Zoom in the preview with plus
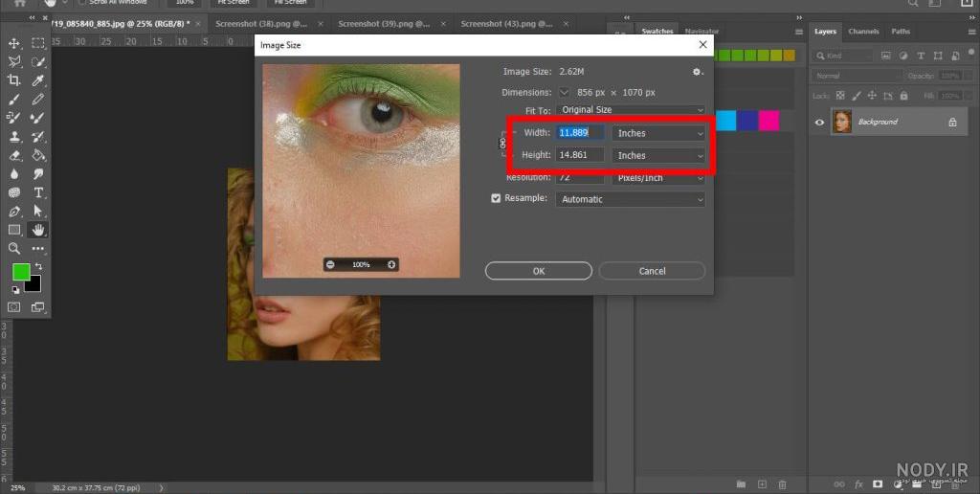The image size is (980, 494). [391, 264]
